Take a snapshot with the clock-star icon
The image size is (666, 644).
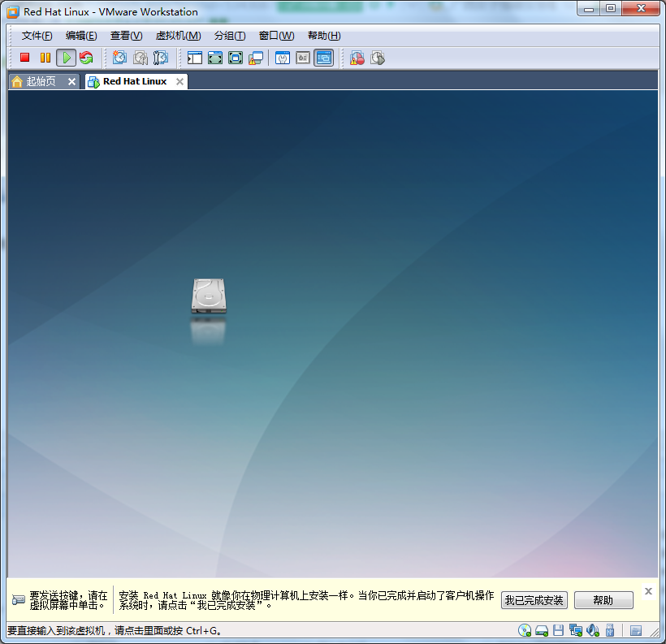tap(119, 58)
